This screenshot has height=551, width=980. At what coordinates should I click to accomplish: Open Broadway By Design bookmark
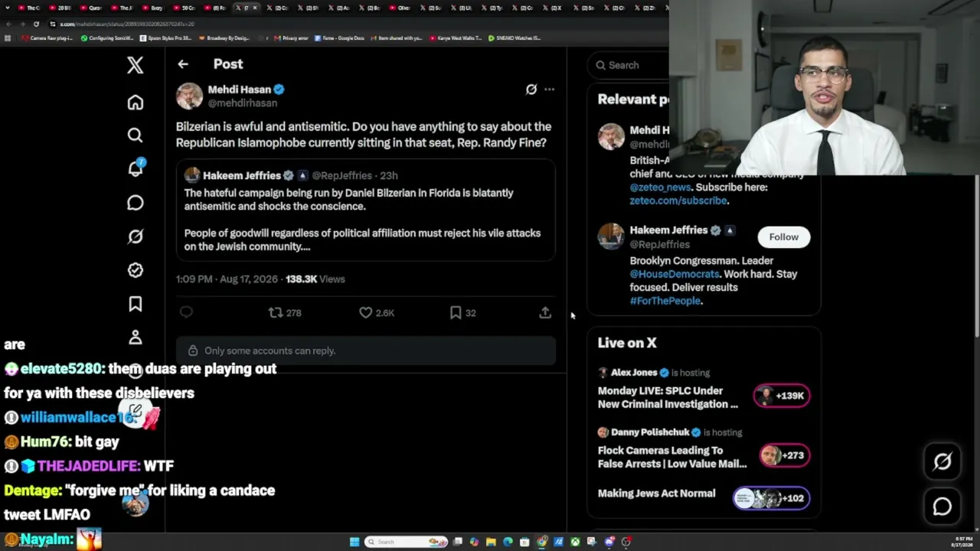point(224,38)
